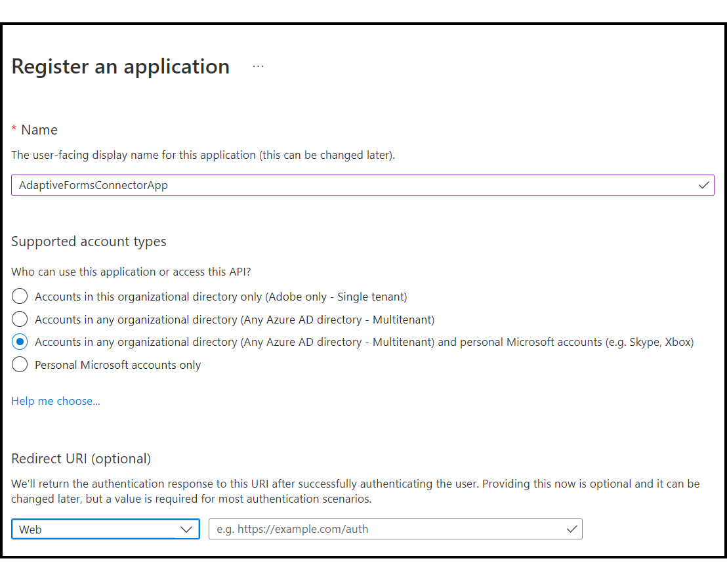
Task: Click the checkmark icon in the Name field
Action: [704, 185]
